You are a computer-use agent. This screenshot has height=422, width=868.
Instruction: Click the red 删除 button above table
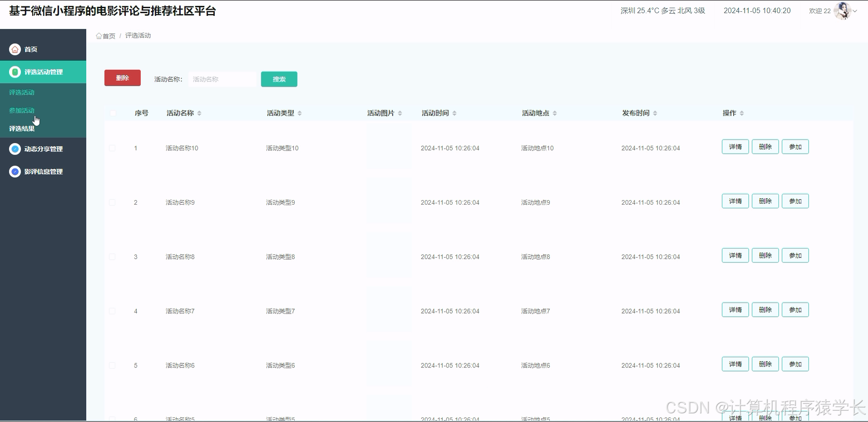click(x=123, y=78)
